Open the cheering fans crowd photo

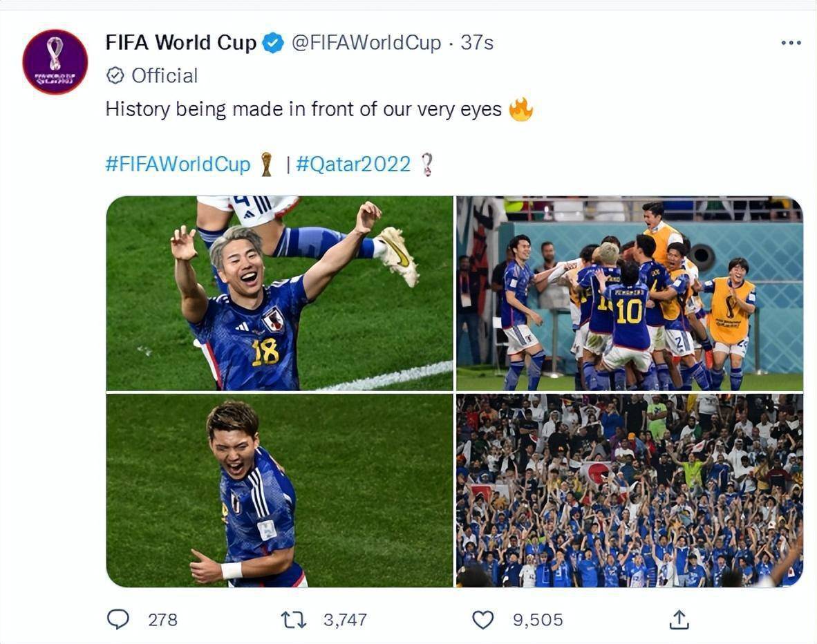pos(629,491)
